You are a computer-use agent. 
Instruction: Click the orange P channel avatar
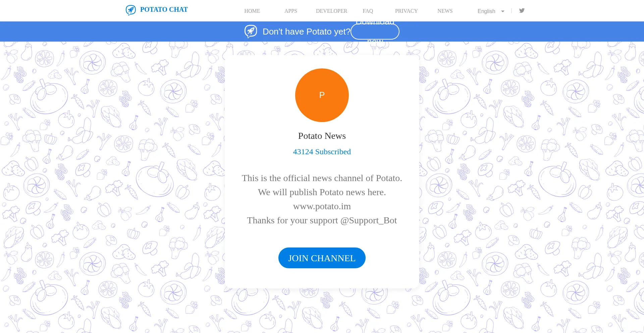322,95
